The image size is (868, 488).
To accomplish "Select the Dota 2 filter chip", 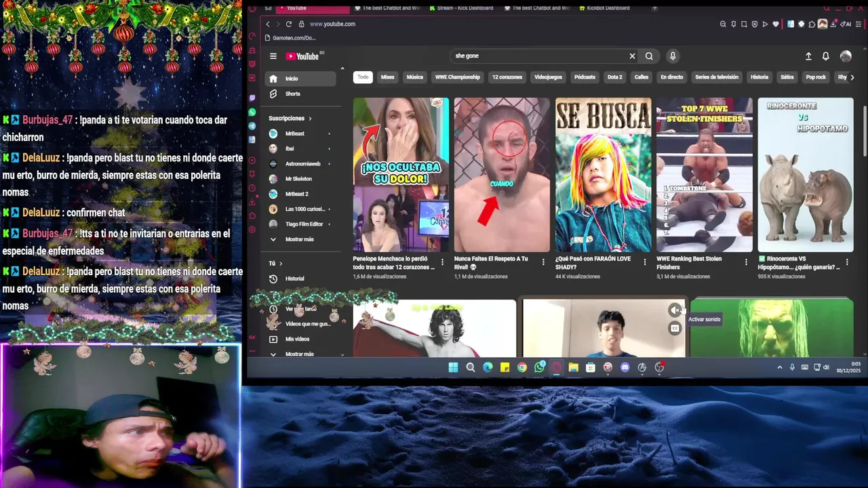I will pyautogui.click(x=614, y=77).
